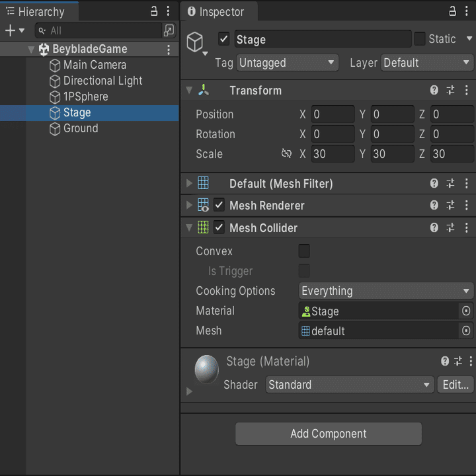The width and height of the screenshot is (476, 476).
Task: Click the Mesh Collider three-dots menu icon
Action: click(467, 228)
